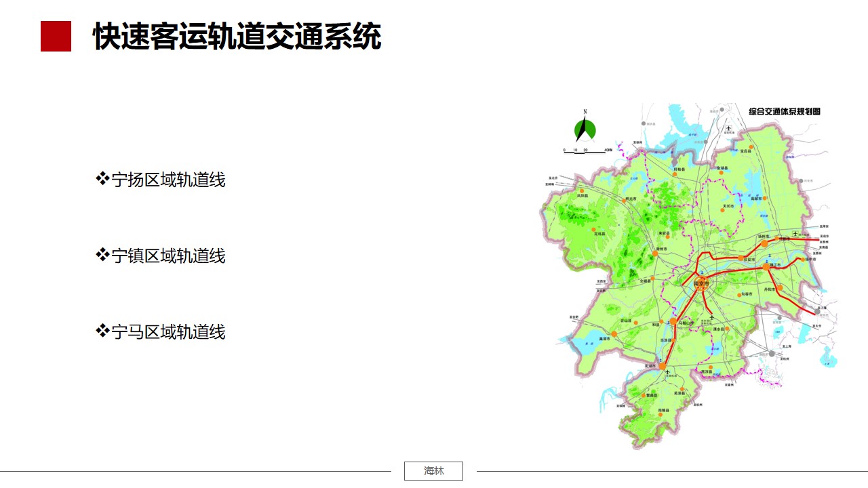
Task: Click the diamond bullet before 宁马区域轨道线
Action: click(x=102, y=331)
